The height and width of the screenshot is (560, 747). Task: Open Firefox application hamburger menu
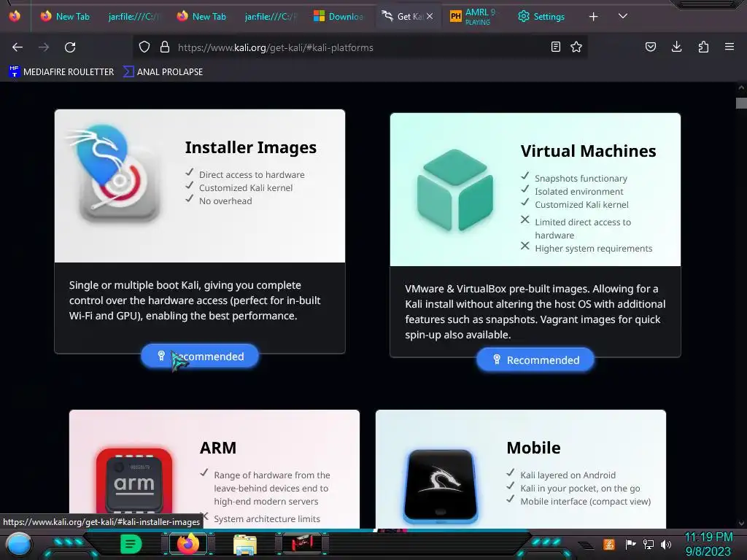[x=729, y=47]
